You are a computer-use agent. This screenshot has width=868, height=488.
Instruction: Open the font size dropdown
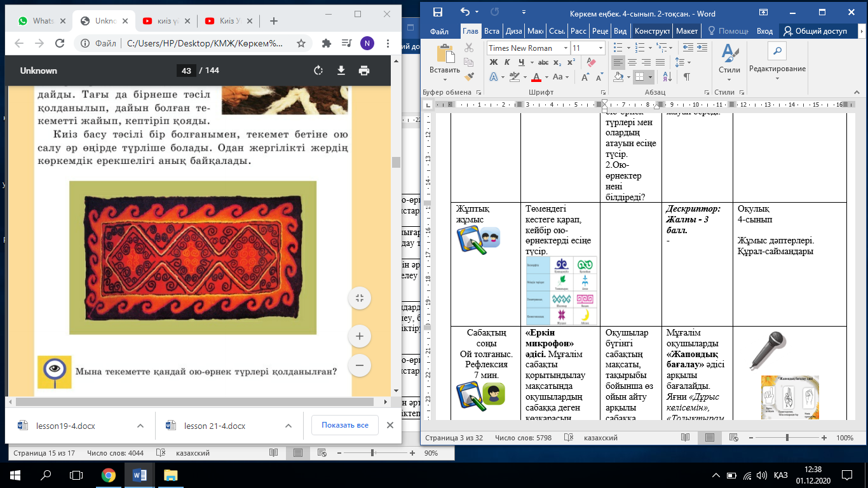pyautogui.click(x=600, y=48)
